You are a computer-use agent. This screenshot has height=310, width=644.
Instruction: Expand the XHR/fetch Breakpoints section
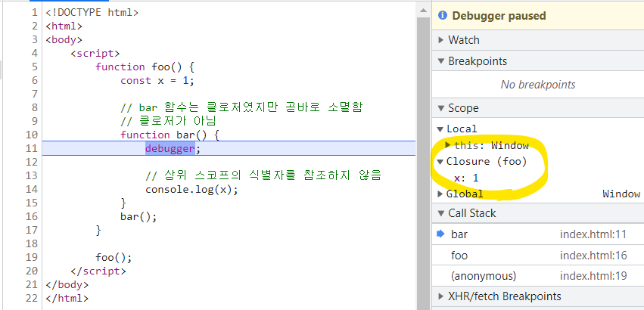[441, 296]
